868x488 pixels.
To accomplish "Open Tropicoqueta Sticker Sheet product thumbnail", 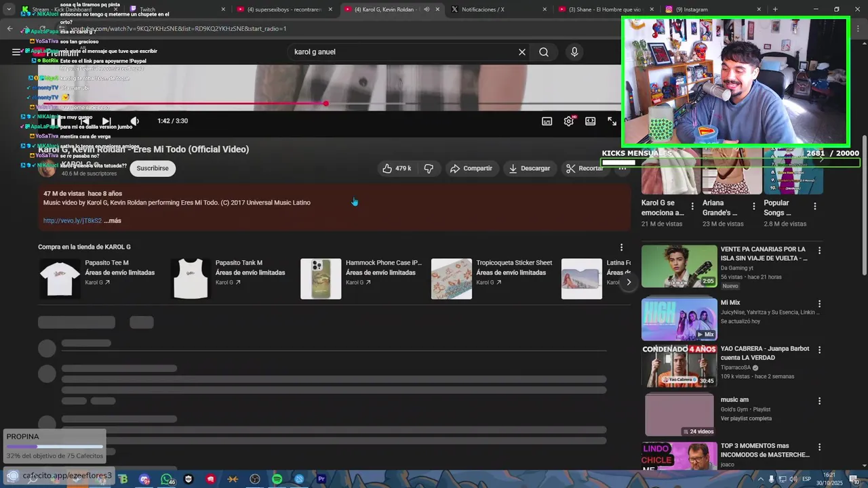I will (452, 279).
